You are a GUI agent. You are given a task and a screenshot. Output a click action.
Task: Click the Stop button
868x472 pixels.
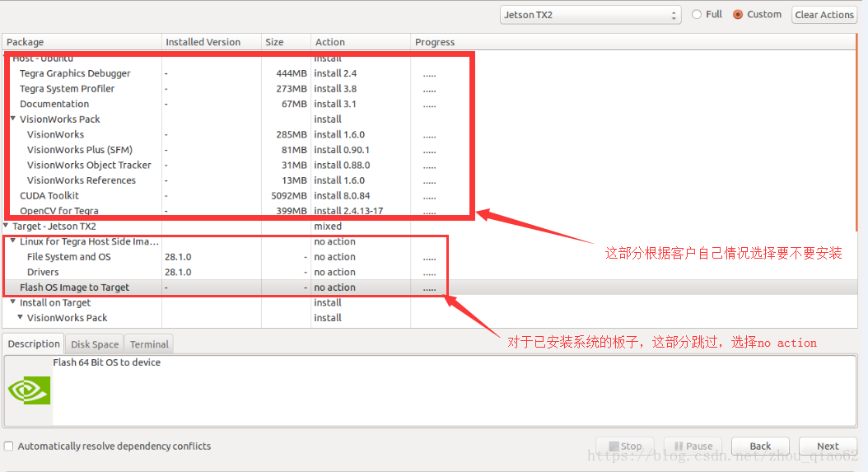coord(625,446)
